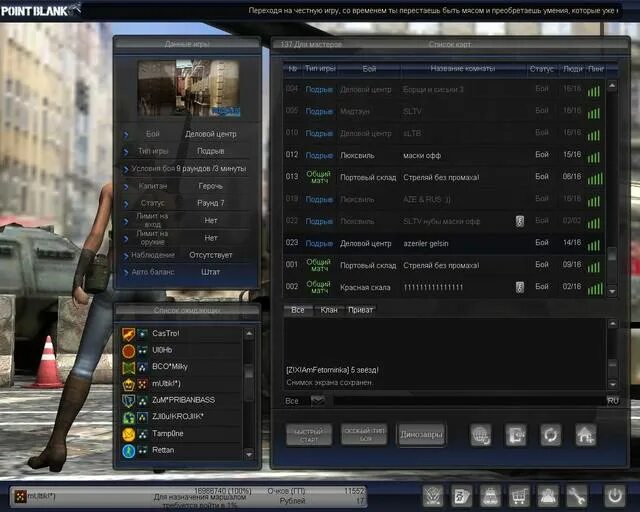640x512 pixels.
Task: Select room 012 маски офф
Action: coord(443,156)
